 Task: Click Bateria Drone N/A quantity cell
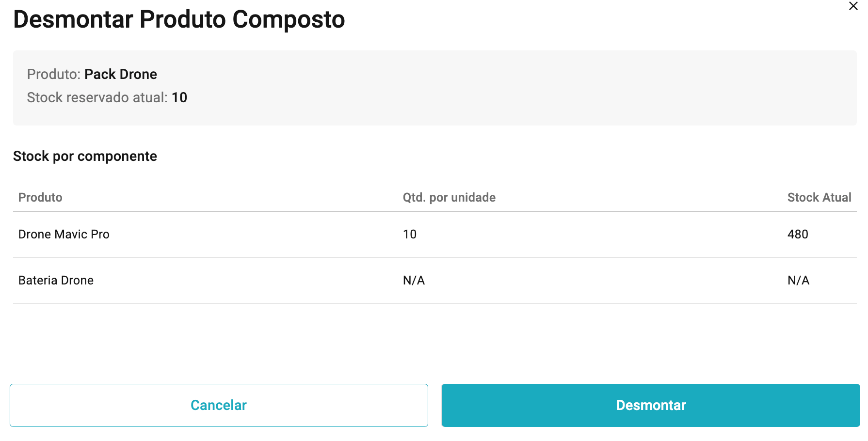point(414,281)
